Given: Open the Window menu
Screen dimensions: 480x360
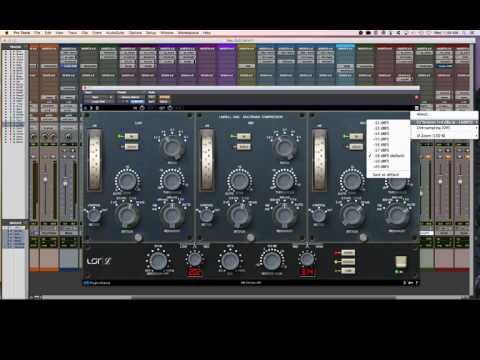Looking at the screenshot, I should pyautogui.click(x=167, y=33).
